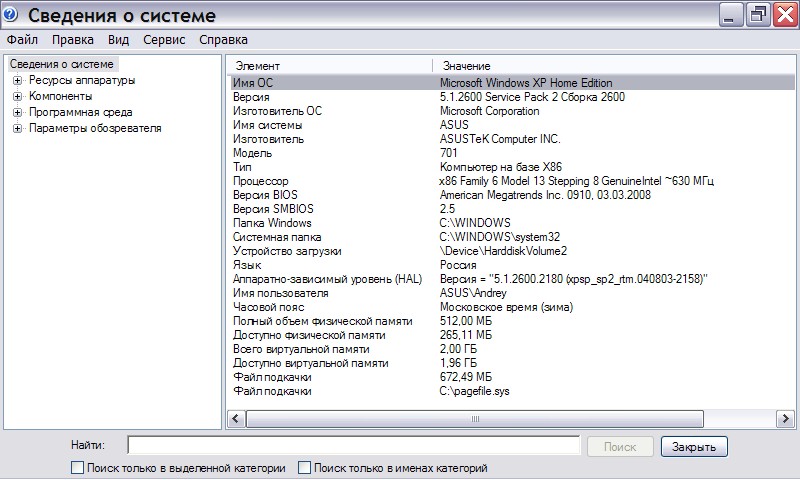Viewport: 800px width, 480px height.
Task: Open the Сервис menu
Action: (164, 40)
